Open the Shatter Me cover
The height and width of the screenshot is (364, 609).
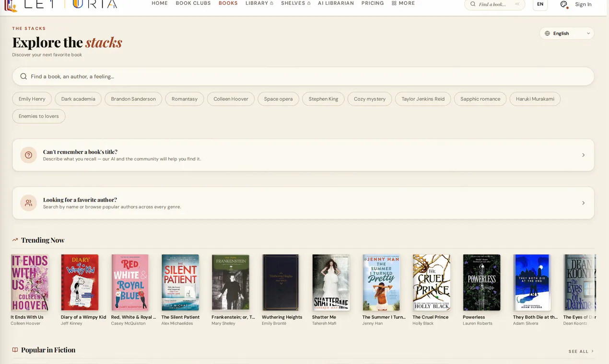click(331, 282)
